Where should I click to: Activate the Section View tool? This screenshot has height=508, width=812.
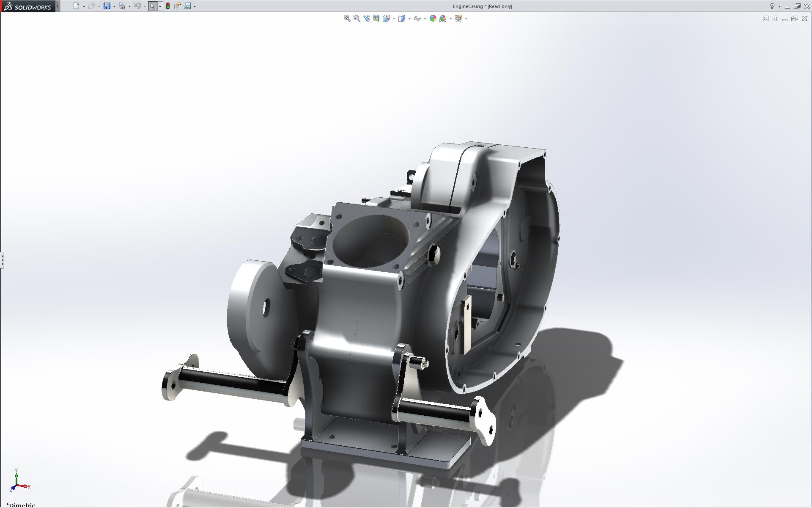(x=376, y=18)
